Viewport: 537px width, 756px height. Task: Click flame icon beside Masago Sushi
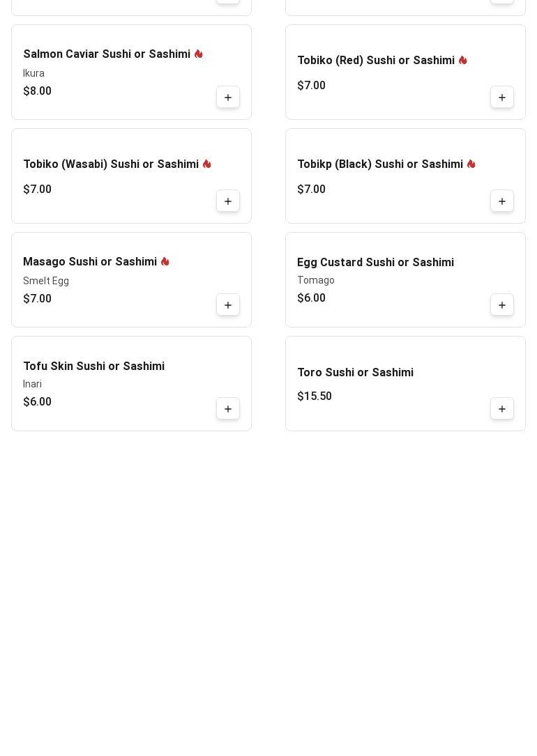coord(165,261)
